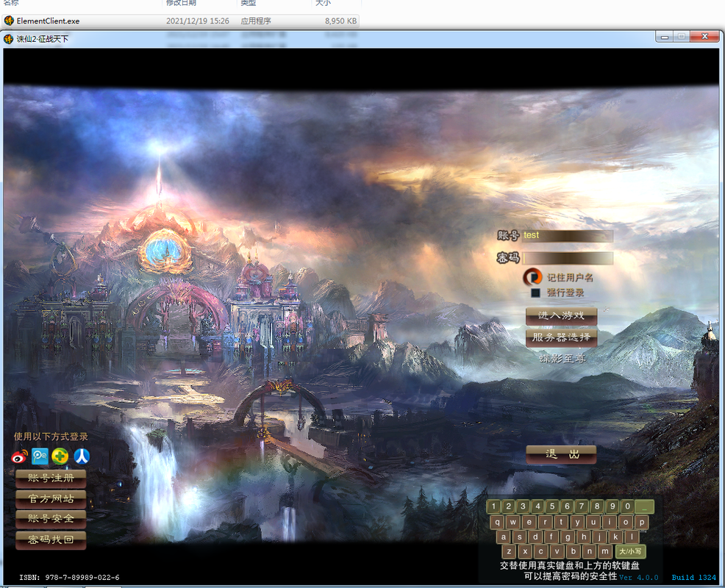The image size is (725, 588).
Task: Tap the u key on soft keyboard
Action: [x=593, y=523]
